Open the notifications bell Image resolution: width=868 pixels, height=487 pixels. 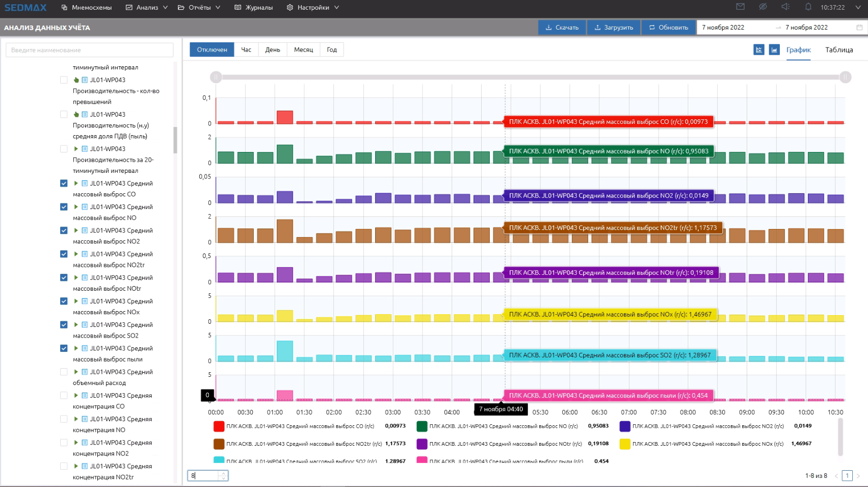(x=808, y=7)
